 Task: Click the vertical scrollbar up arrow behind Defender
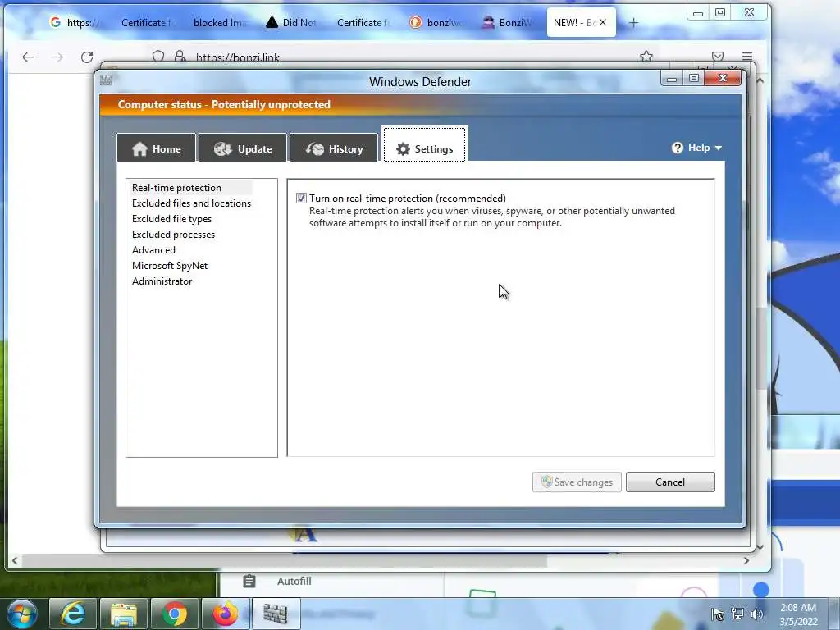[x=760, y=80]
